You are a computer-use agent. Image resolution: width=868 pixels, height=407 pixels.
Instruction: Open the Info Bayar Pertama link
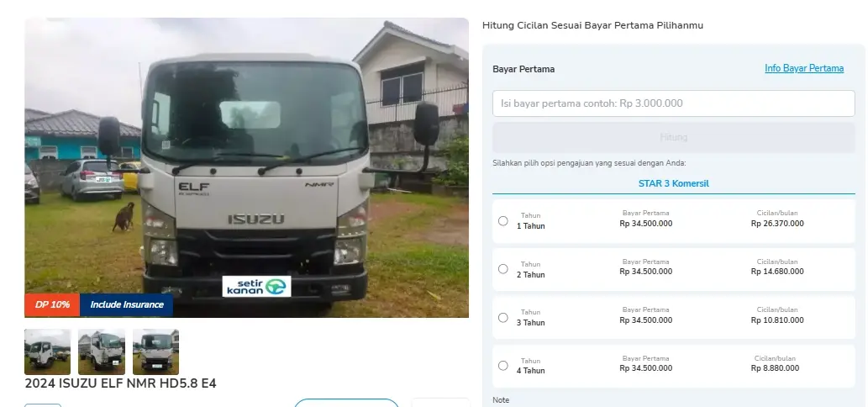[x=803, y=69]
